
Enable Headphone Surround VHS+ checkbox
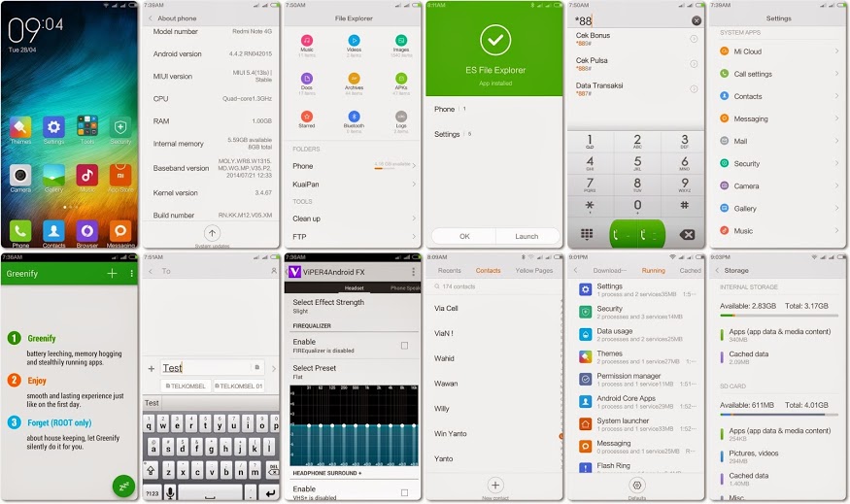tap(404, 492)
